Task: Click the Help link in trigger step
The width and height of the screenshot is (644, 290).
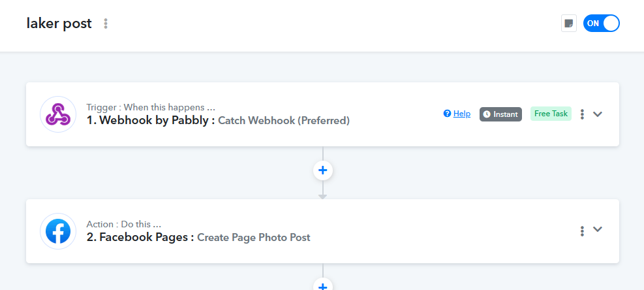Action: [x=462, y=114]
